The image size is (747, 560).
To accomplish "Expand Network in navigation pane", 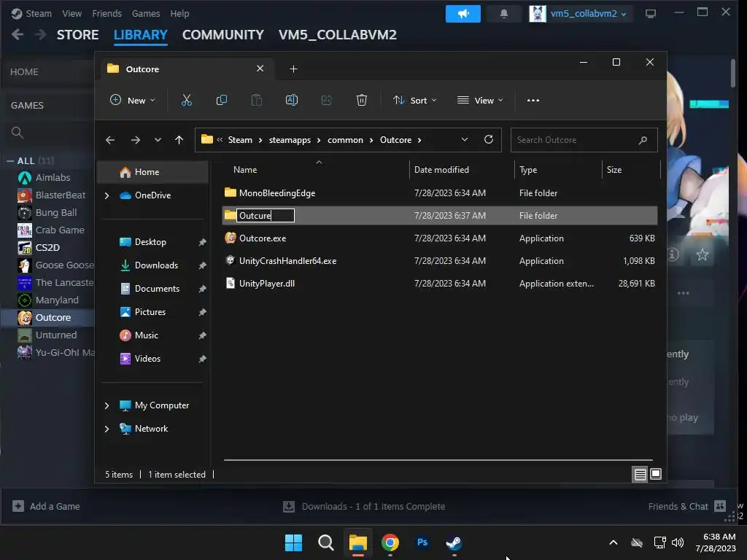I will click(x=107, y=429).
